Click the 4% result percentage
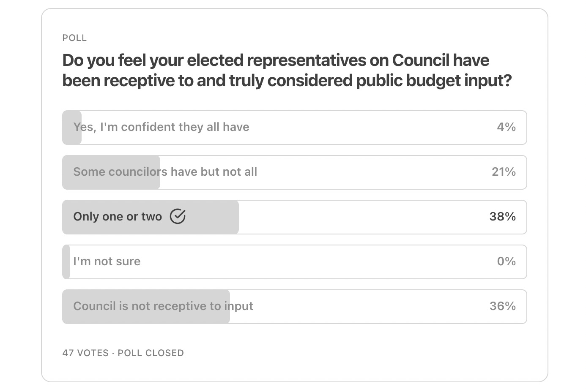This screenshot has width=586, height=392. pos(506,127)
